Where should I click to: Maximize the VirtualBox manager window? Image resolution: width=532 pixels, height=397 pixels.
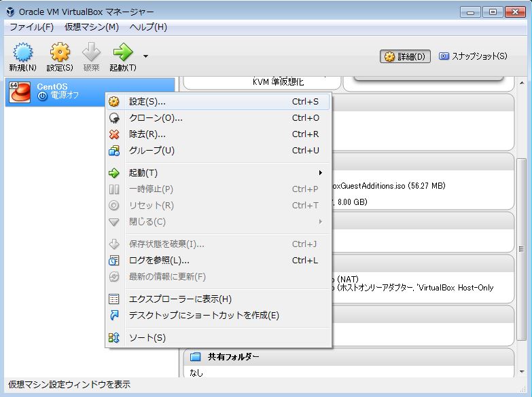click(x=493, y=12)
